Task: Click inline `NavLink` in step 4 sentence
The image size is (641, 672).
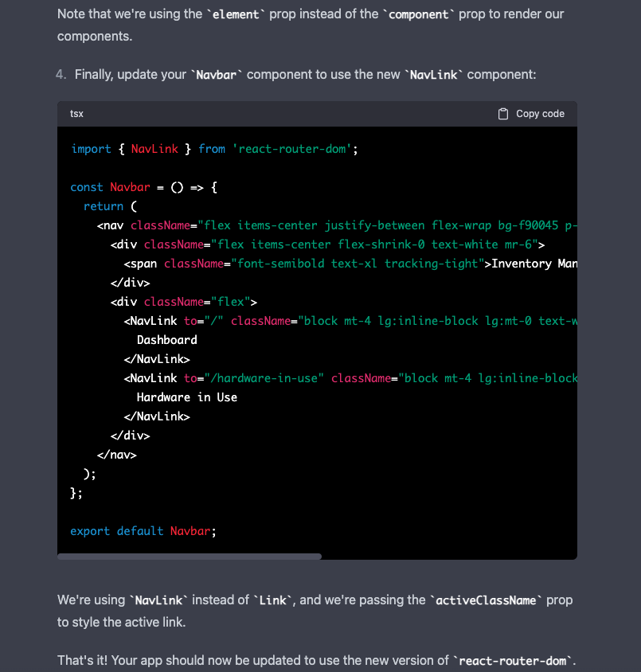Action: pos(434,75)
